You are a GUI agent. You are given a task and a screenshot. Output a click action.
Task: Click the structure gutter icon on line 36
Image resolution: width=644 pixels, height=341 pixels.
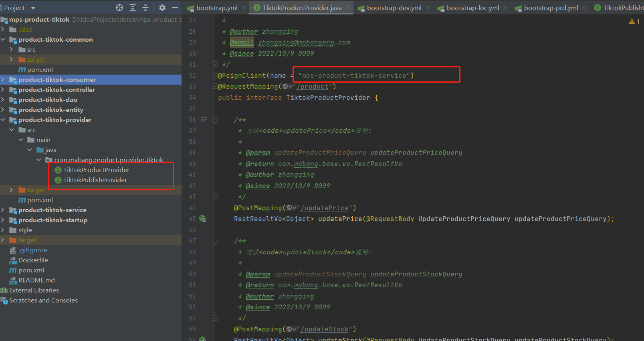coord(204,120)
